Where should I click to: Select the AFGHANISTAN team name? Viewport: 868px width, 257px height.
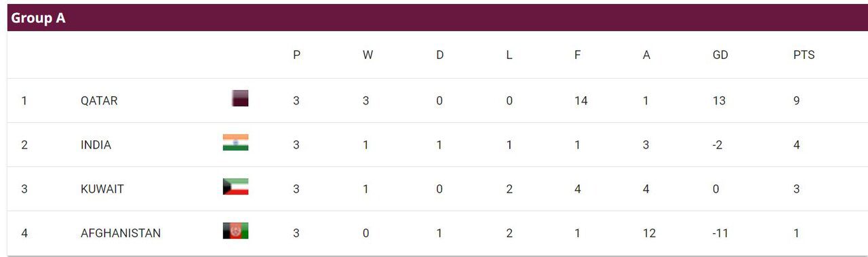click(x=121, y=233)
